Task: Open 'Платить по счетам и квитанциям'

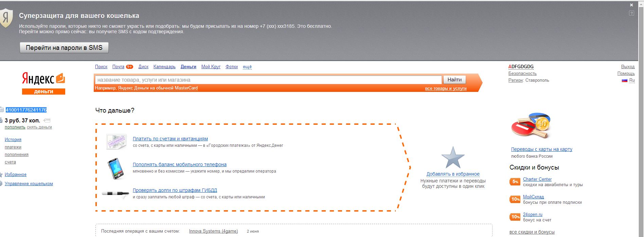Action: (170, 139)
